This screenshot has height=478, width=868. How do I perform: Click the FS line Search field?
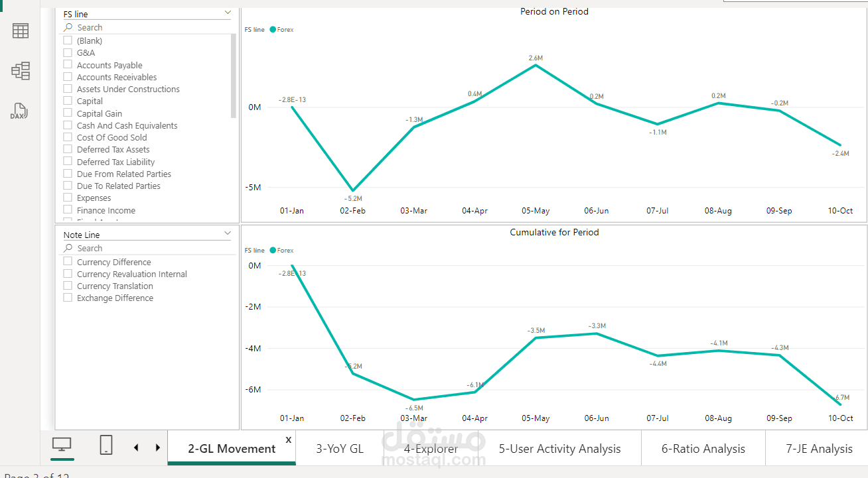click(149, 27)
